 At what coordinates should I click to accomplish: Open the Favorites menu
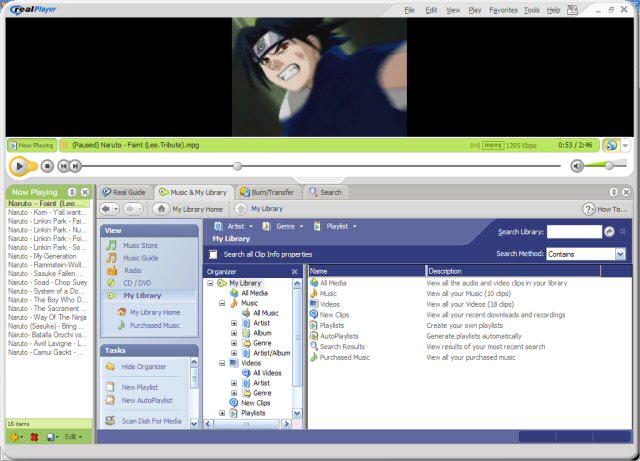[503, 10]
